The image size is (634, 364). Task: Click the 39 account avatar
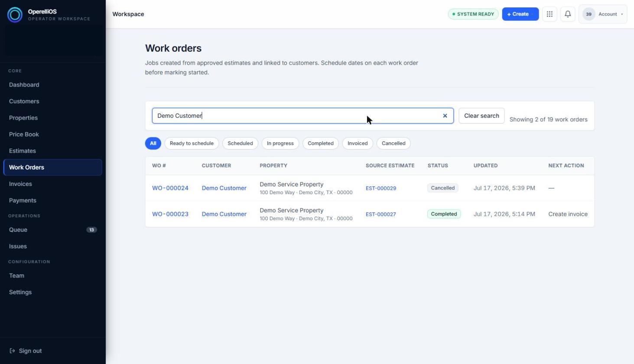click(588, 14)
